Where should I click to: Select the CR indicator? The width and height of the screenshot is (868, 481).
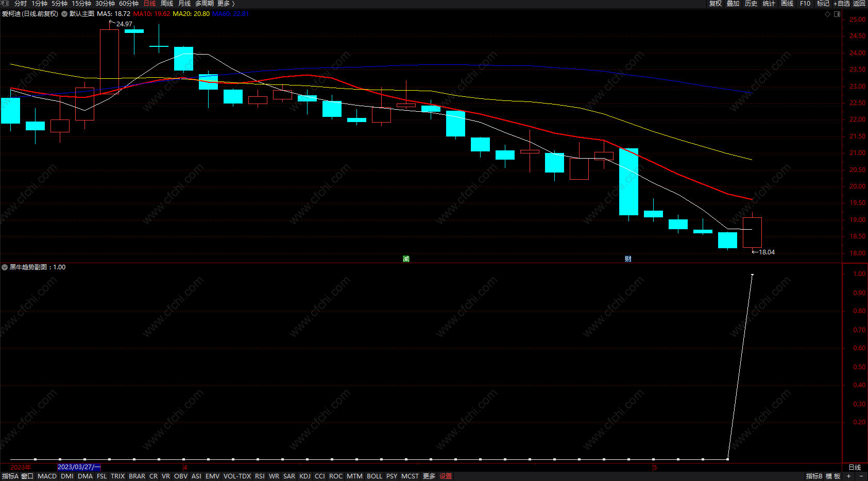pos(154,476)
